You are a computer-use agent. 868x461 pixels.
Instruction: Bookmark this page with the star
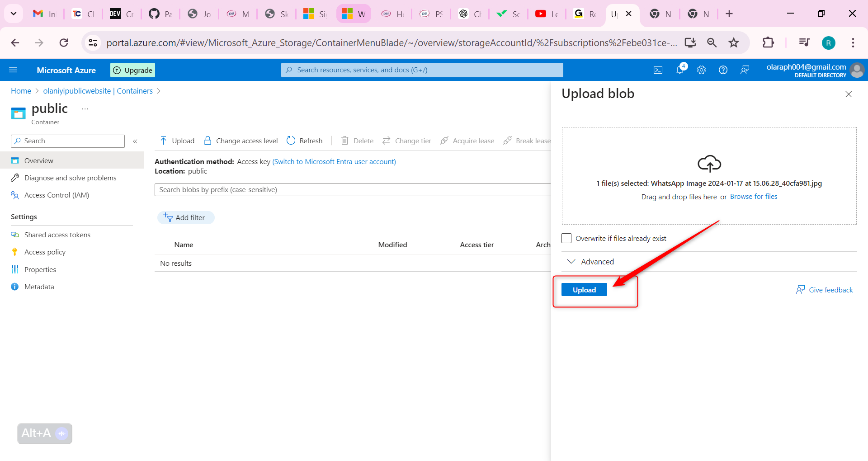(x=734, y=42)
